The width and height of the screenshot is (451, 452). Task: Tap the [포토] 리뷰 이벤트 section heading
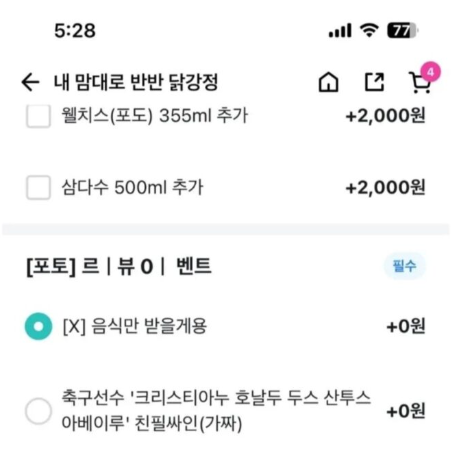[x=119, y=266]
